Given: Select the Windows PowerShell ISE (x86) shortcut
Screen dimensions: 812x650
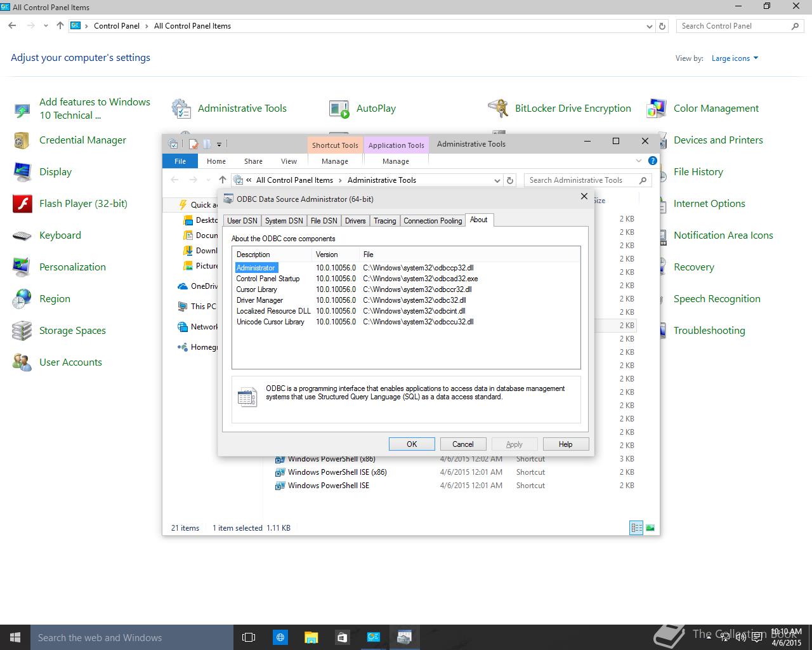Looking at the screenshot, I should point(337,472).
